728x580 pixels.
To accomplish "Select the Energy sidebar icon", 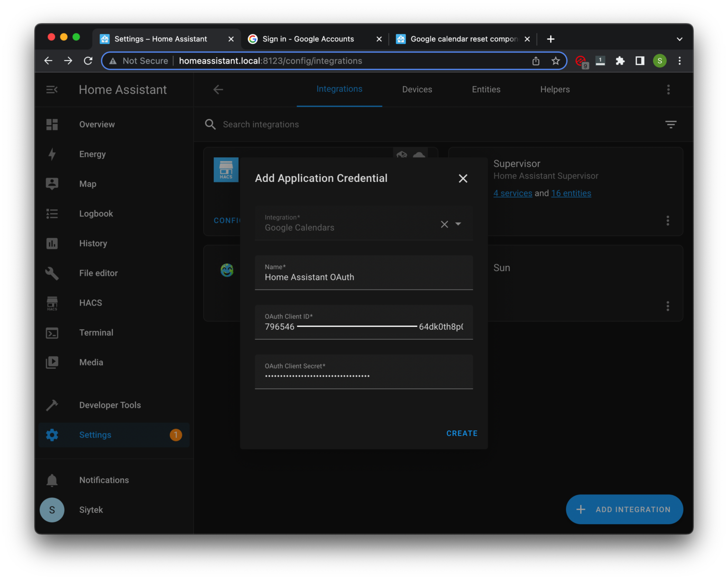I will pyautogui.click(x=52, y=154).
